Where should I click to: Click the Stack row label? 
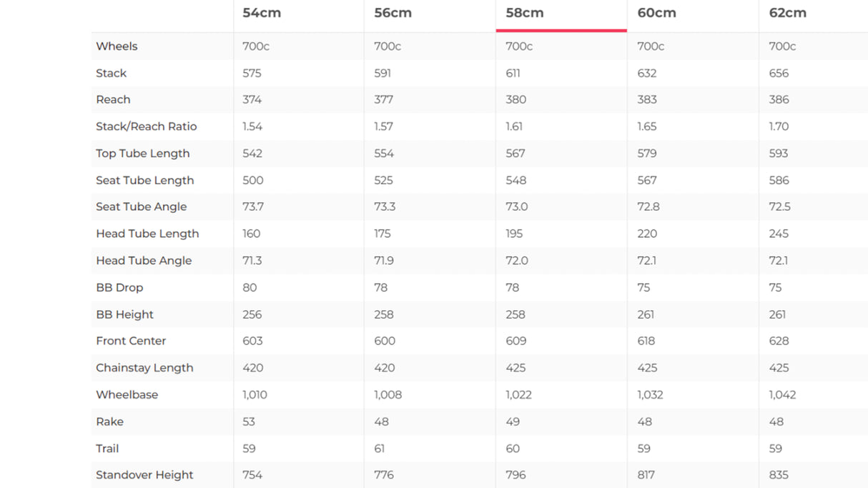[111, 73]
